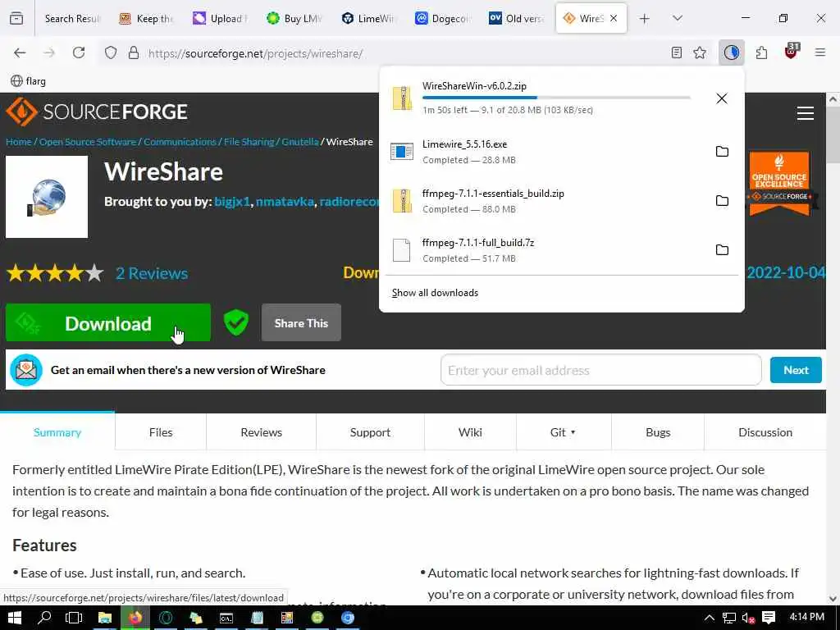Bookmark this page with the star
The image size is (840, 630).
click(700, 52)
